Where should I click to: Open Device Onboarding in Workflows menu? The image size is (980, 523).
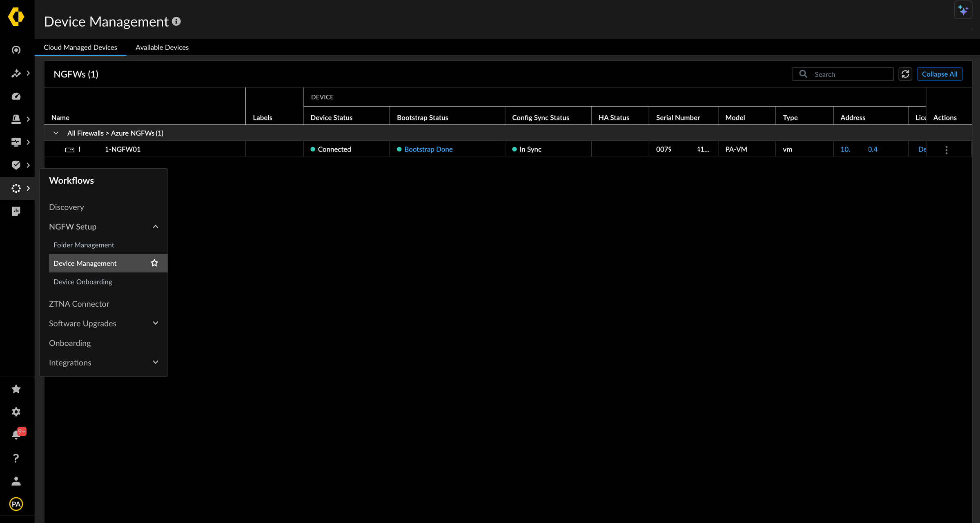tap(83, 282)
